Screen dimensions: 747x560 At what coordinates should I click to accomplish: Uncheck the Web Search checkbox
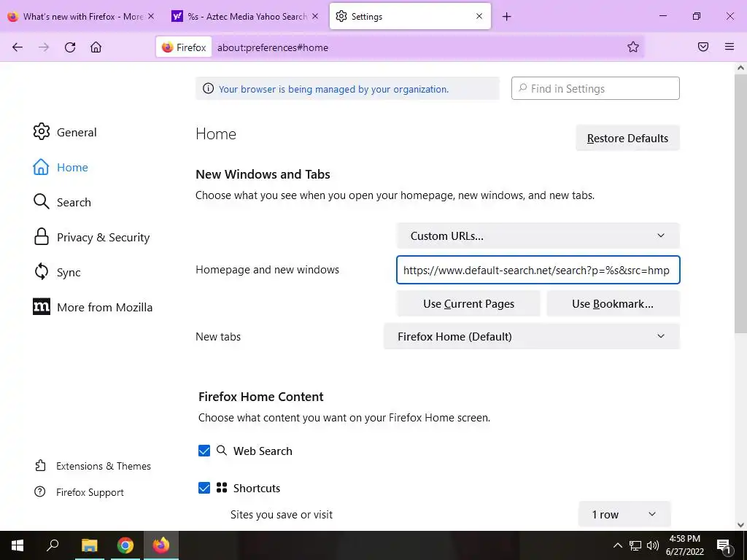204,451
